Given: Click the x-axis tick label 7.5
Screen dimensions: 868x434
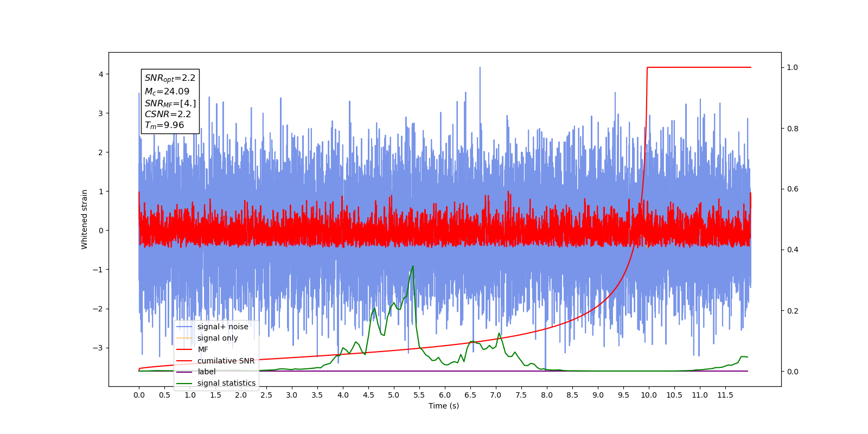Looking at the screenshot, I should 521,395.
